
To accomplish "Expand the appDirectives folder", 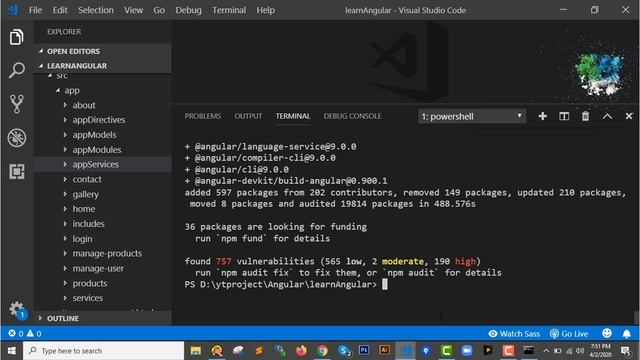I will tap(102, 120).
